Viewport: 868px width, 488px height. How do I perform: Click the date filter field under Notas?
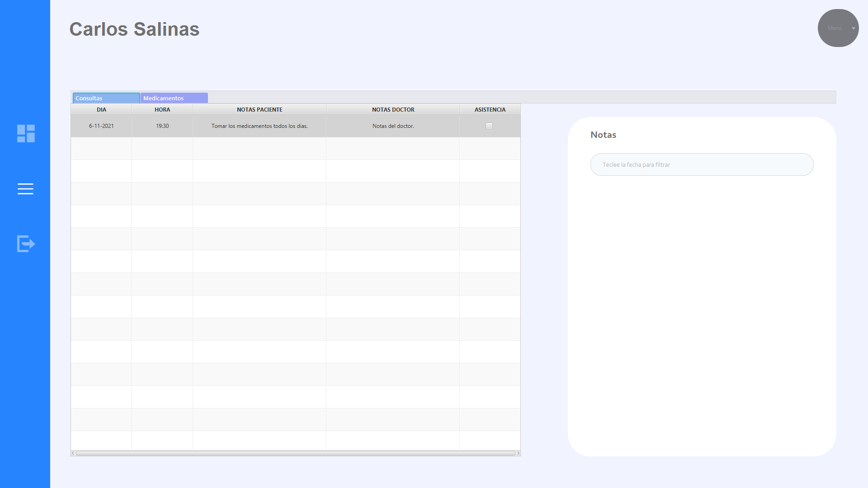coord(702,164)
